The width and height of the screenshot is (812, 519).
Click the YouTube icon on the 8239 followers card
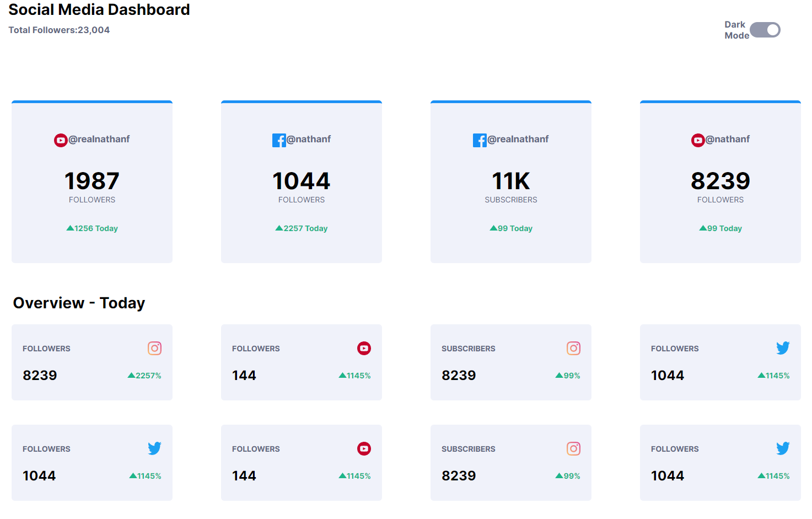tap(698, 140)
